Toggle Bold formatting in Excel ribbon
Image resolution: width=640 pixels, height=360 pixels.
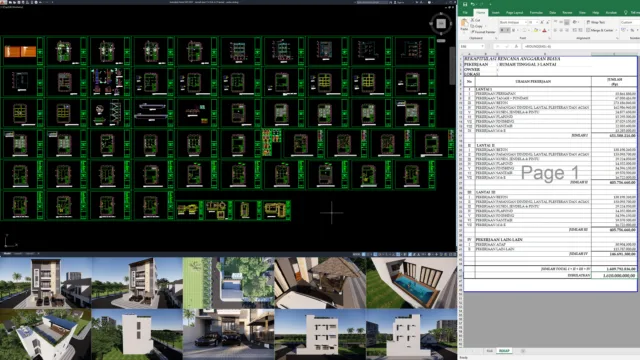(x=502, y=30)
